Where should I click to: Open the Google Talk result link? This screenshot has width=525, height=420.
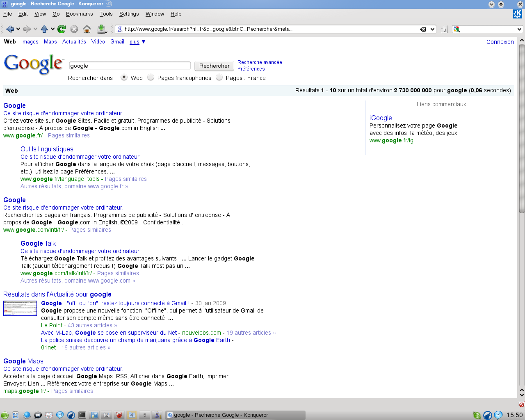click(38, 243)
